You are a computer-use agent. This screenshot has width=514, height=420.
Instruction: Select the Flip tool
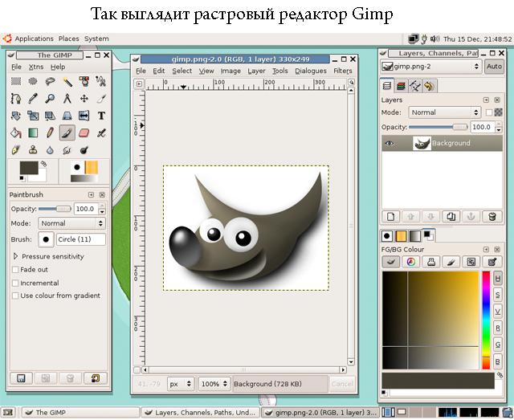coord(84,116)
